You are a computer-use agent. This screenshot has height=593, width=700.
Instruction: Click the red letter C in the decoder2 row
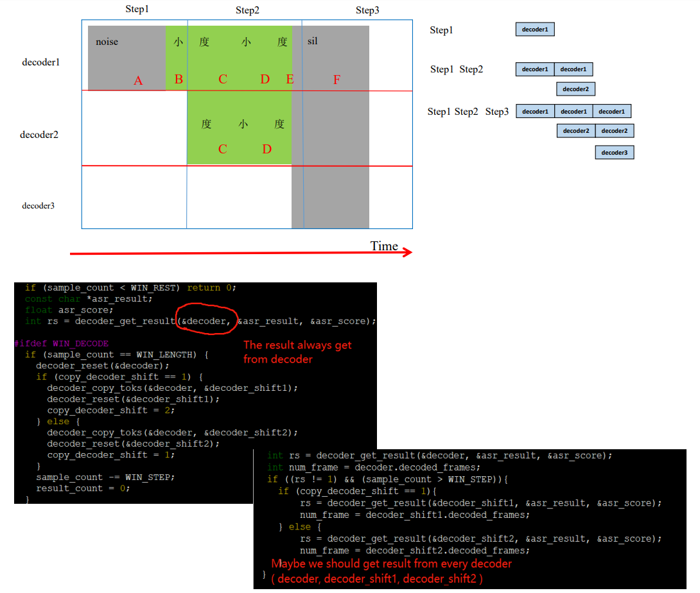(222, 150)
